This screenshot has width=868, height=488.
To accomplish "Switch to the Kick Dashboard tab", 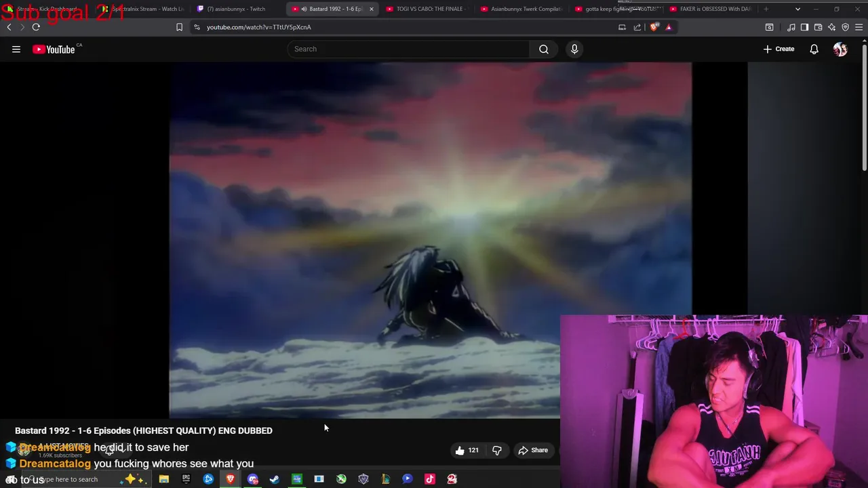I will point(47,9).
